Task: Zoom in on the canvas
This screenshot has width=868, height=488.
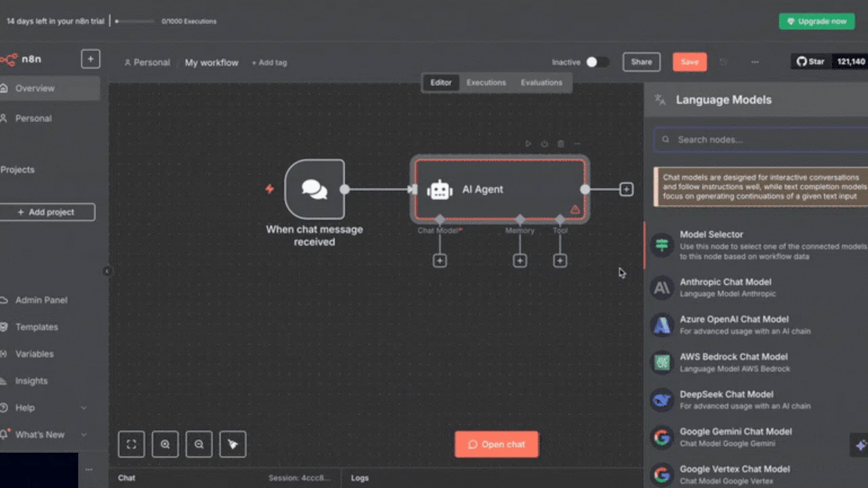Action: pyautogui.click(x=165, y=445)
